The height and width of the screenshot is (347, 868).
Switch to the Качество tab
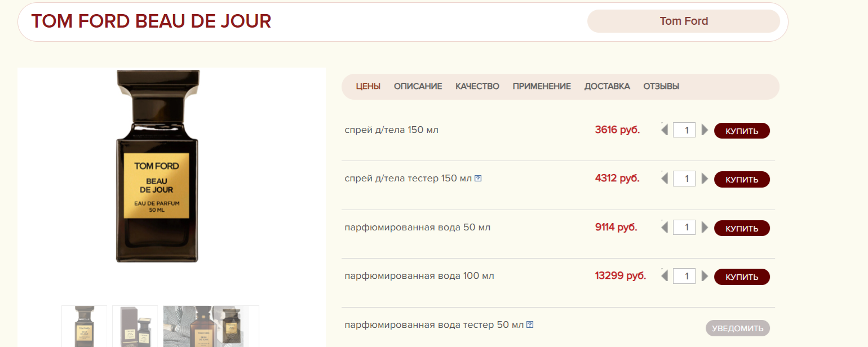(477, 86)
